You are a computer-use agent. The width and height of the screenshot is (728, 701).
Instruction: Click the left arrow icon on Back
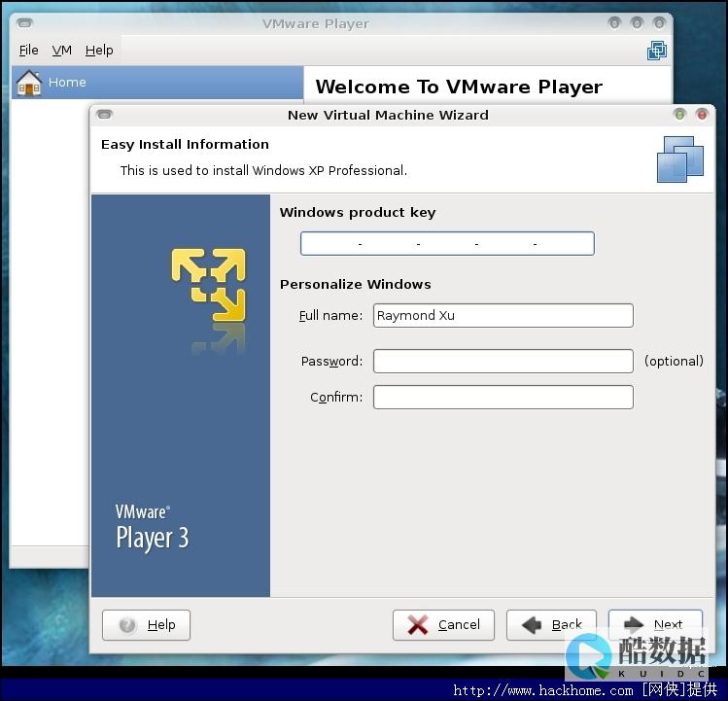532,625
